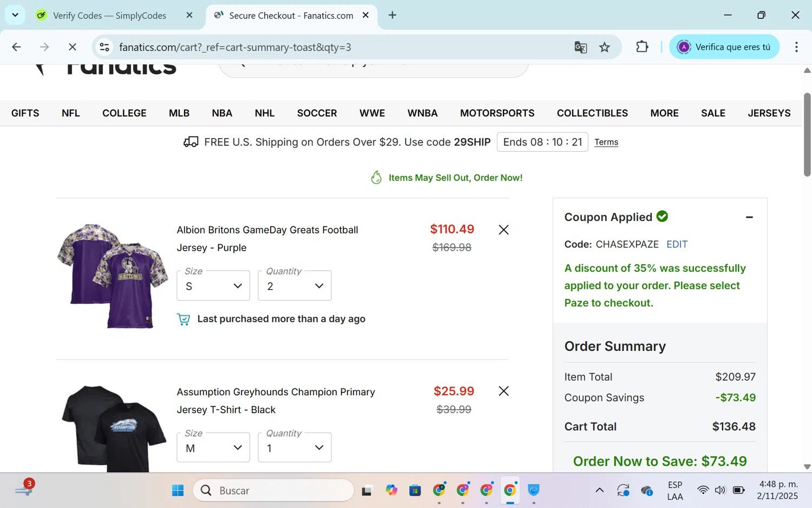Open Task View in taskbar
Screen dimensions: 812x508
(367, 491)
